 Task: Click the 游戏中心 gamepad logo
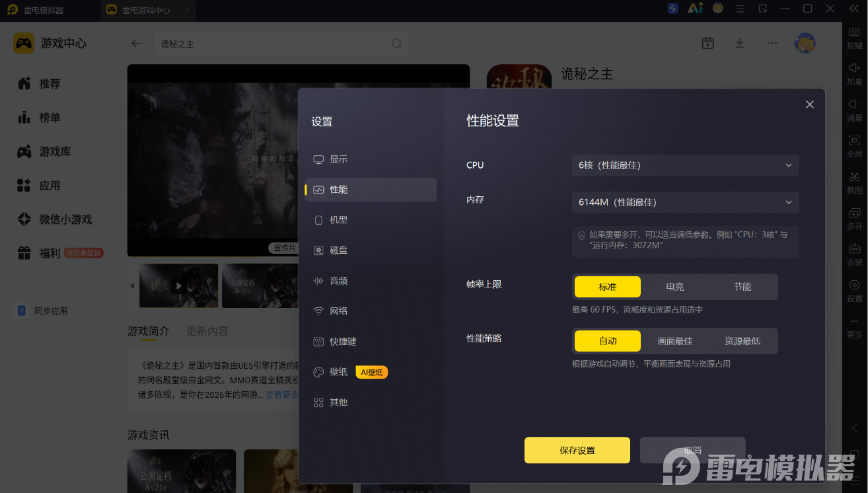tap(24, 44)
